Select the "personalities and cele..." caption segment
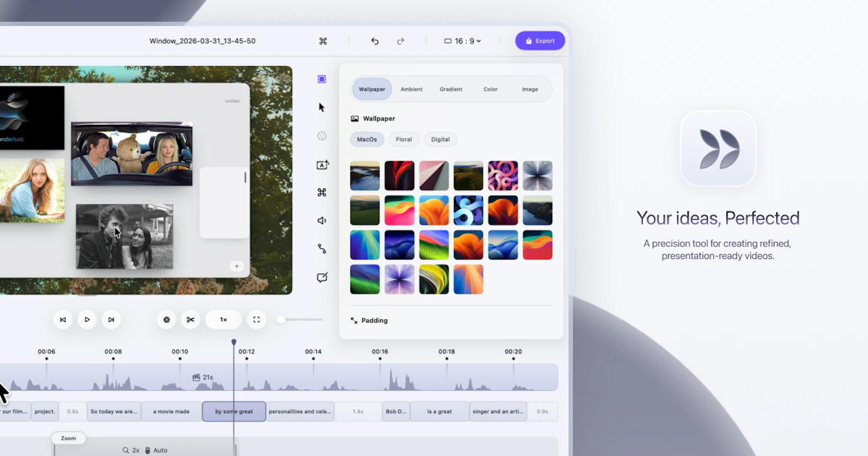This screenshot has height=456, width=868. (x=300, y=411)
